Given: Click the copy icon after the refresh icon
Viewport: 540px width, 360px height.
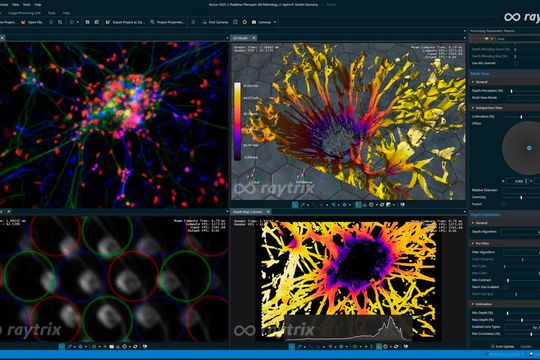Looking at the screenshot, I should (x=60, y=22).
